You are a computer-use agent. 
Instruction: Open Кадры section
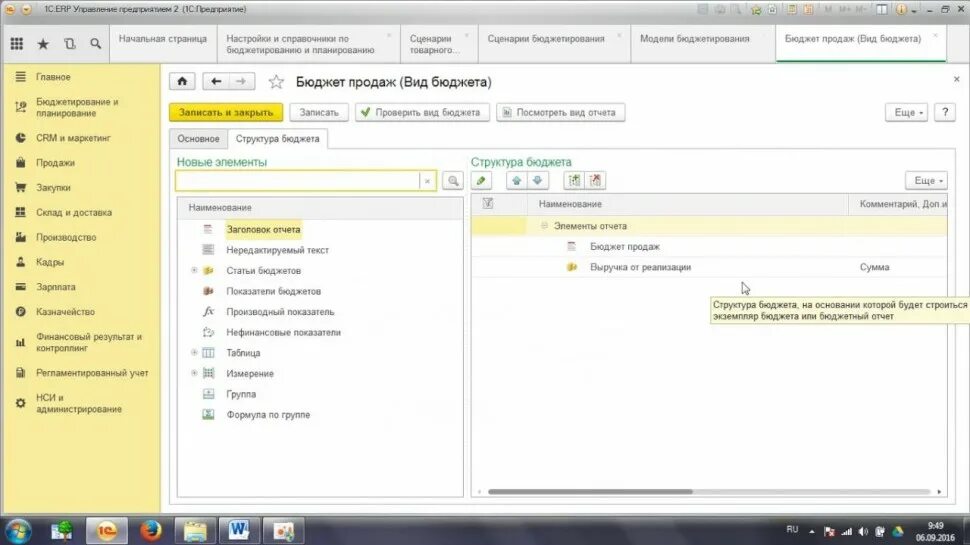pos(49,262)
